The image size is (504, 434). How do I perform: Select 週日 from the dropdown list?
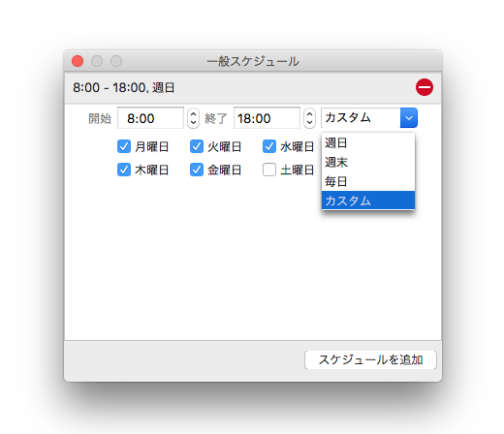(x=368, y=142)
